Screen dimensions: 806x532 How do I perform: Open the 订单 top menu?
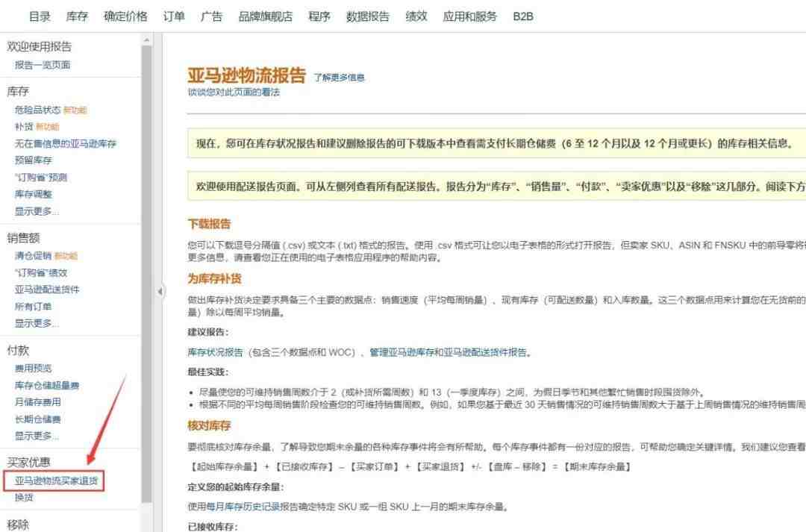(174, 16)
